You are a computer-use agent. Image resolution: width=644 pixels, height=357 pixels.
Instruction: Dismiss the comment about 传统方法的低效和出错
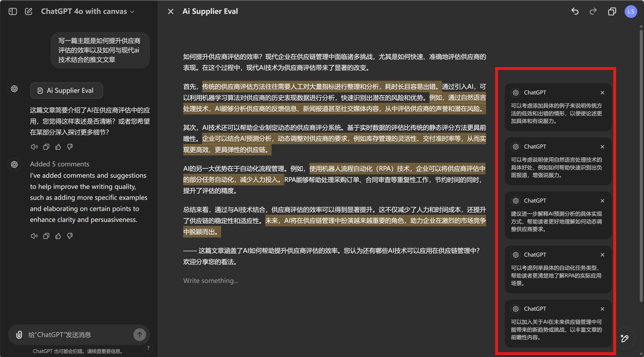(602, 93)
